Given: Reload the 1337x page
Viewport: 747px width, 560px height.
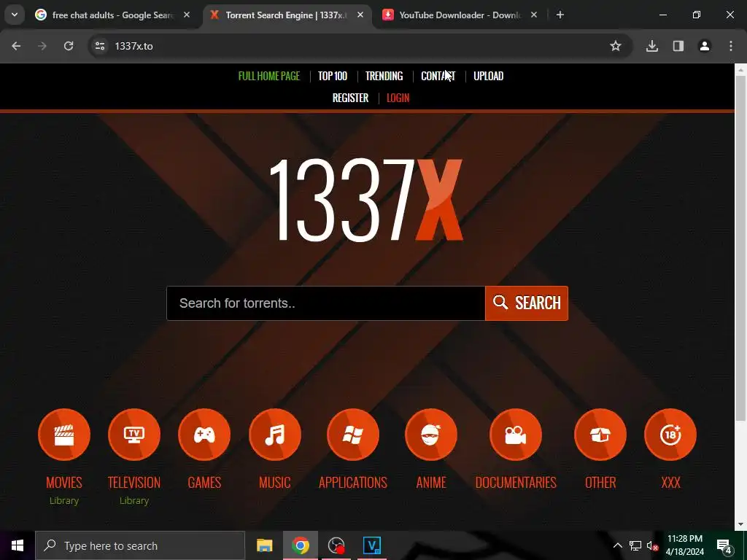Looking at the screenshot, I should tap(69, 46).
